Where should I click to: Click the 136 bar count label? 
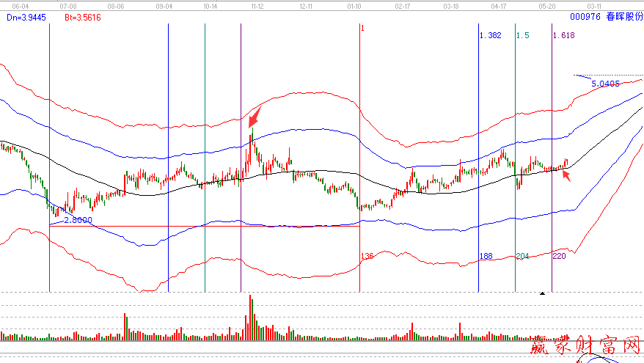point(367,257)
